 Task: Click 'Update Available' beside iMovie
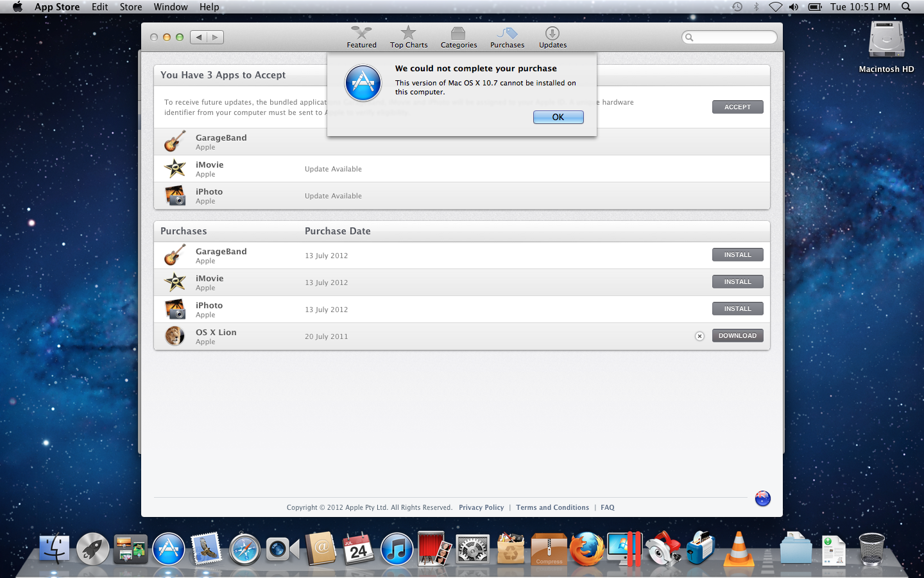click(333, 169)
